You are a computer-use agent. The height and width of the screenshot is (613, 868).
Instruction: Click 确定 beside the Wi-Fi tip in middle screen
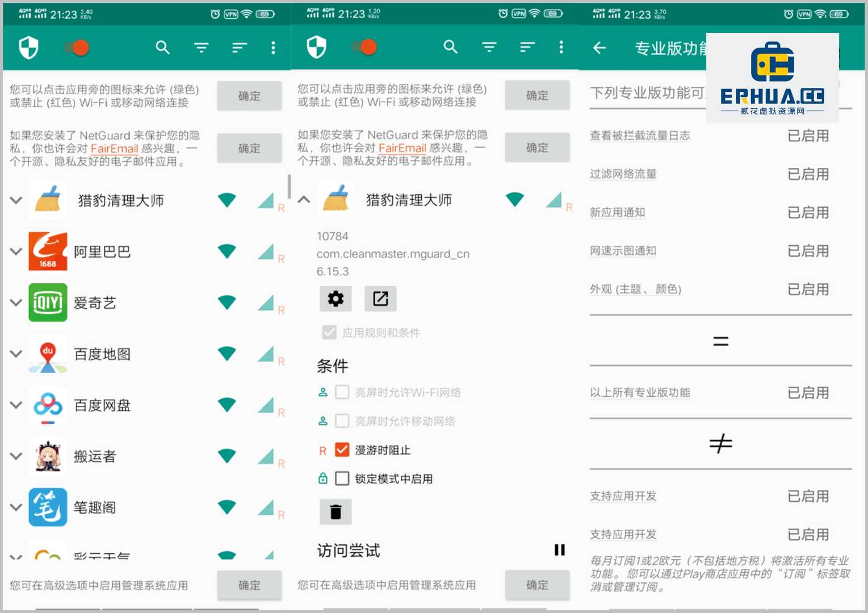tap(537, 95)
